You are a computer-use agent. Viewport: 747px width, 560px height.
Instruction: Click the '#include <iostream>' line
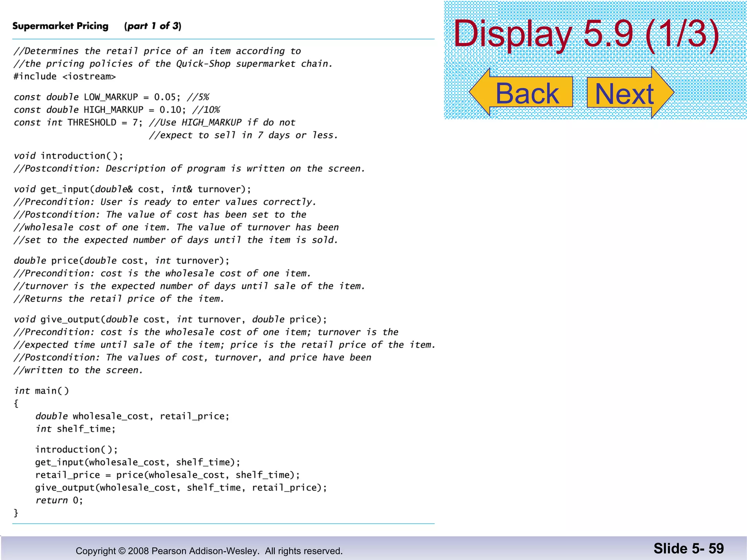pyautogui.click(x=65, y=77)
